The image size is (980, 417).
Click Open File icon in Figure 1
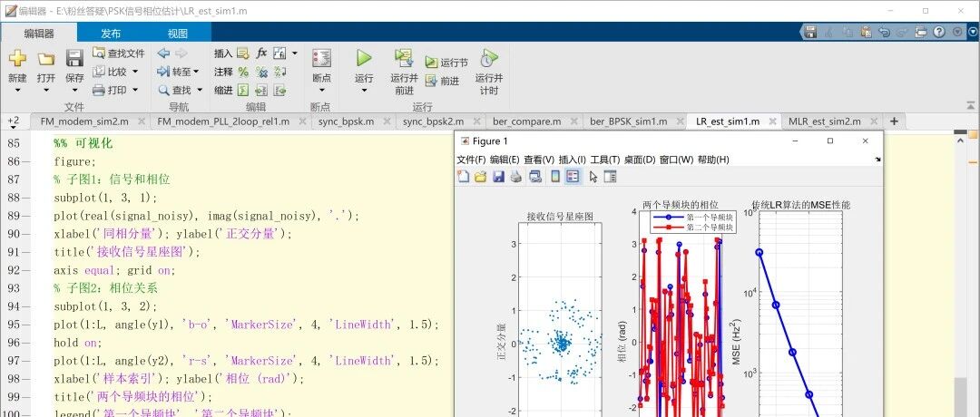tap(480, 177)
